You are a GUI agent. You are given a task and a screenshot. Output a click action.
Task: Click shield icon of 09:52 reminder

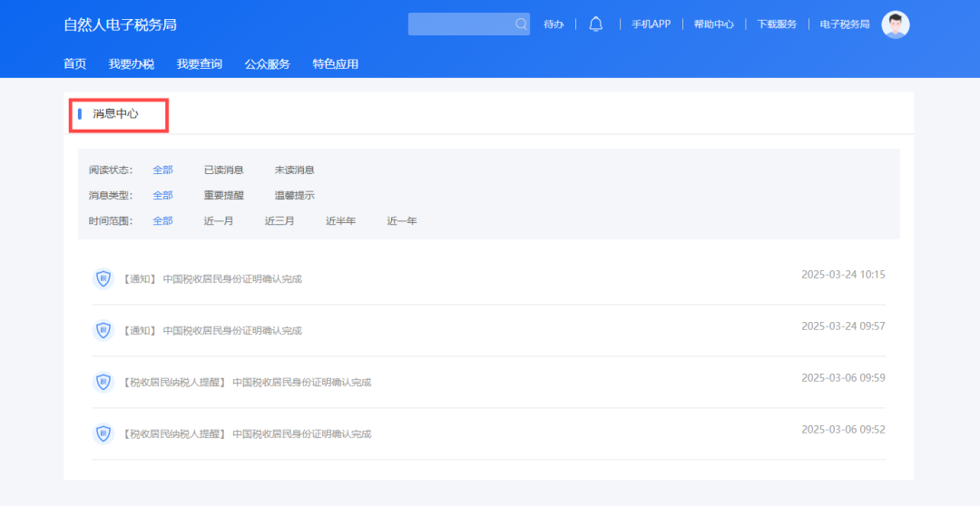click(x=103, y=433)
